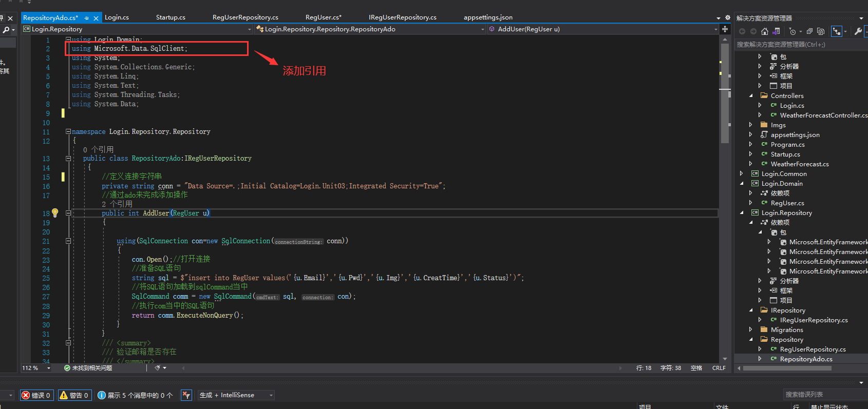Toggle the 警告 0 warnings filter

coord(74,395)
